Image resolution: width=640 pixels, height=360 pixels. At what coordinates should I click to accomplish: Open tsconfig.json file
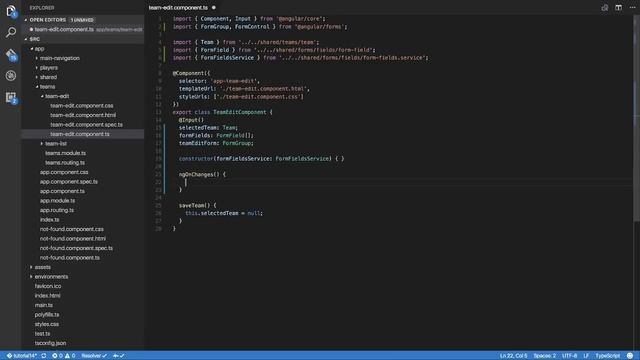coord(50,343)
